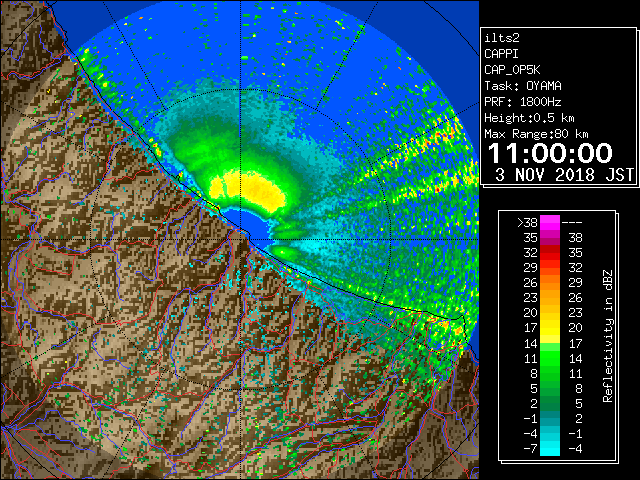
Task: Click the '-7' legend label
Action: point(530,449)
